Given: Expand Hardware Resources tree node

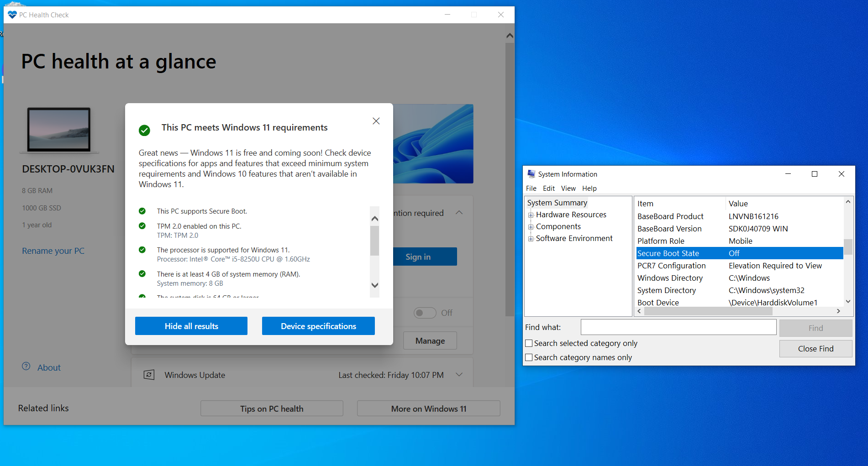Looking at the screenshot, I should (531, 215).
